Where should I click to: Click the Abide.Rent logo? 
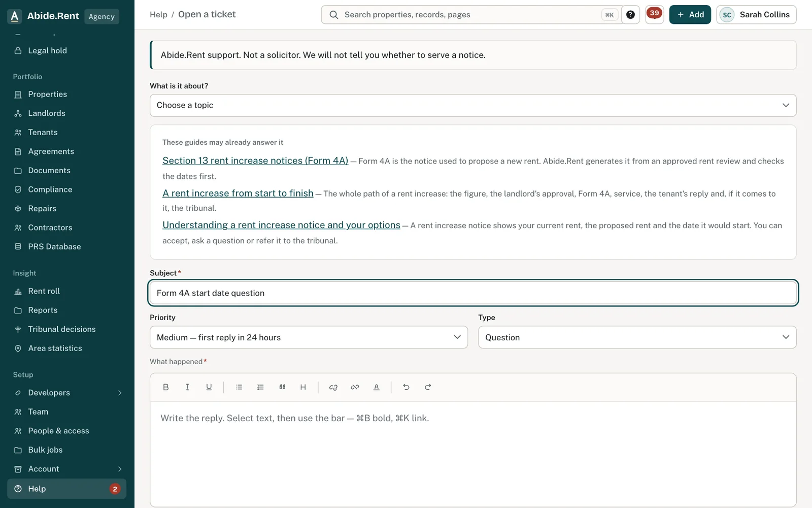click(x=44, y=16)
